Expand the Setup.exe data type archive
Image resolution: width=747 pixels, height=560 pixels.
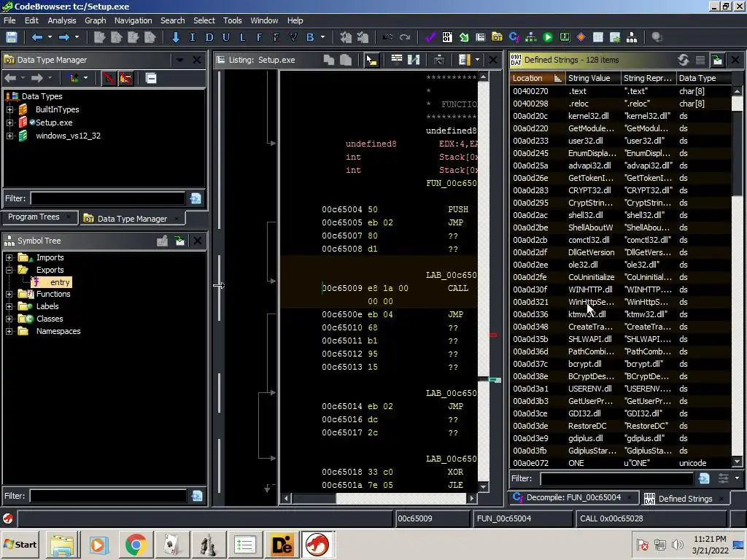pyautogui.click(x=9, y=122)
